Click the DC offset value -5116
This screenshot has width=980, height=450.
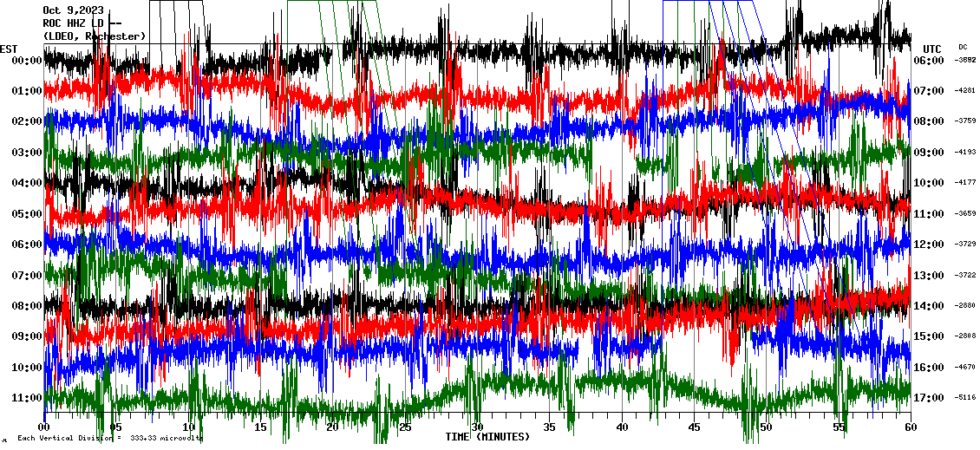(x=965, y=398)
